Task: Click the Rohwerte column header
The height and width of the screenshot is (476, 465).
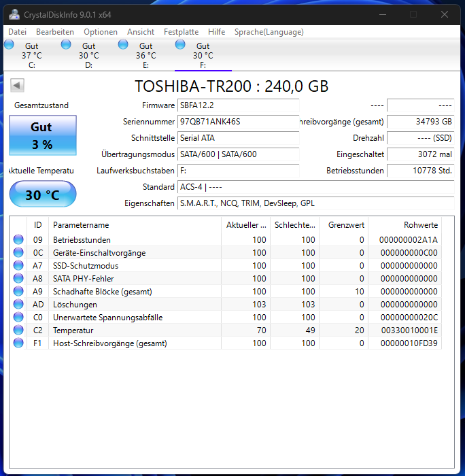Action: point(405,225)
